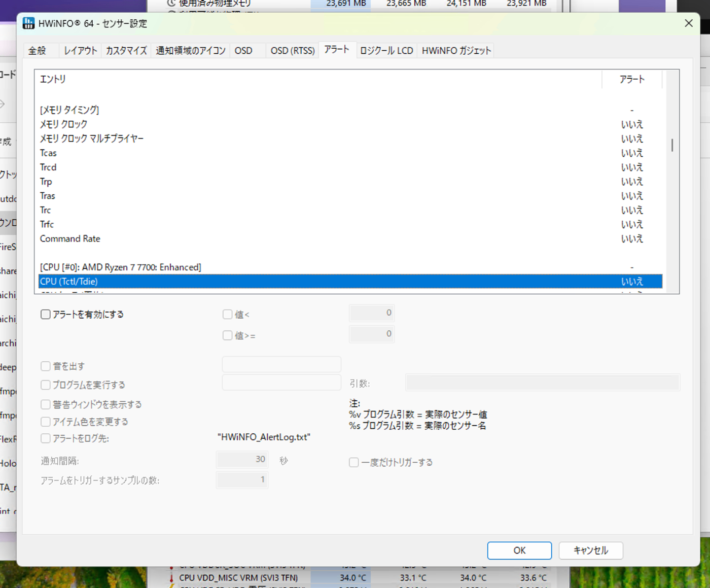Image resolution: width=710 pixels, height=588 pixels.
Task: Close the HWiNFO sensor settings dialog
Action: click(688, 23)
